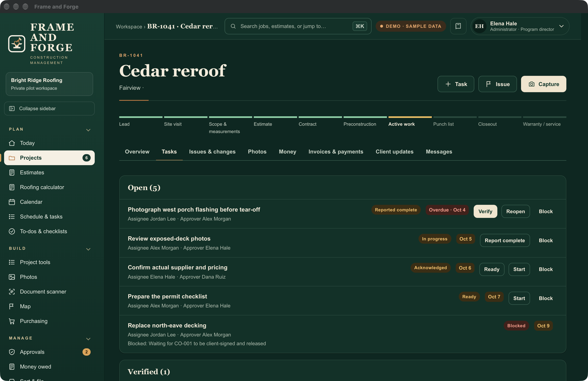Reopen the west porch flashing task
The width and height of the screenshot is (588, 381).
coord(515,212)
